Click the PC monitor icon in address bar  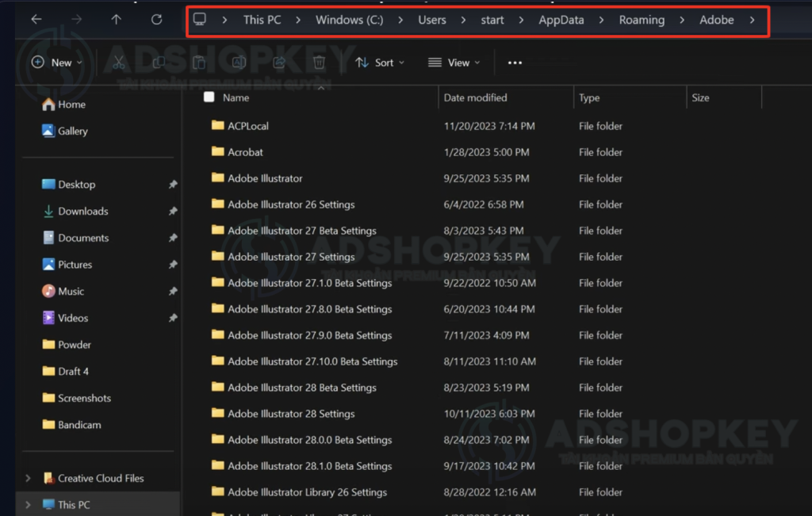pos(200,20)
